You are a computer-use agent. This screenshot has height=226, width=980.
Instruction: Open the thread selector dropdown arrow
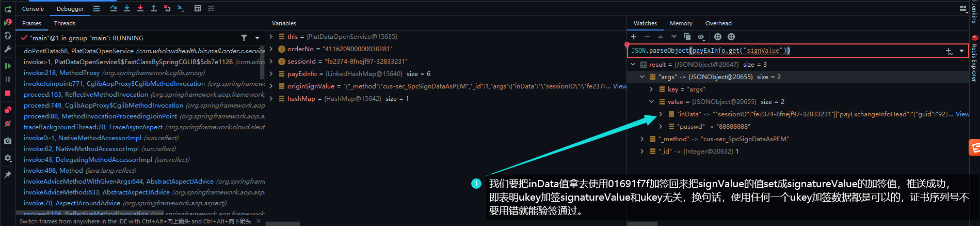[x=257, y=38]
